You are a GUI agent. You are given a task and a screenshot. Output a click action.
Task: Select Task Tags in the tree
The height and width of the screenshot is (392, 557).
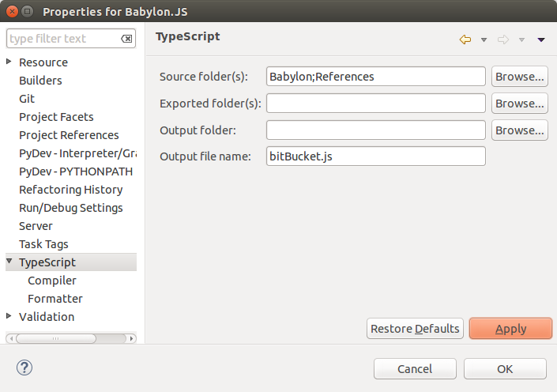point(43,244)
